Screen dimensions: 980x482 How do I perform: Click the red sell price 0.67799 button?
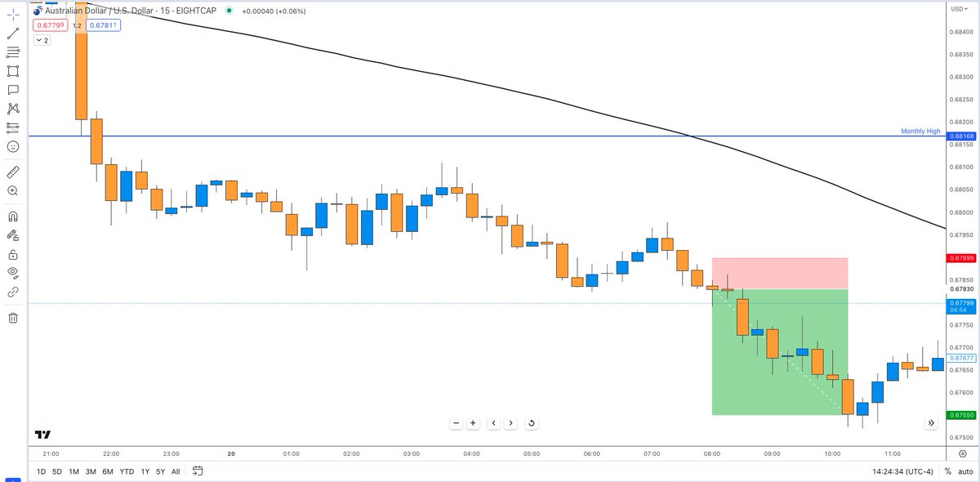click(x=49, y=25)
